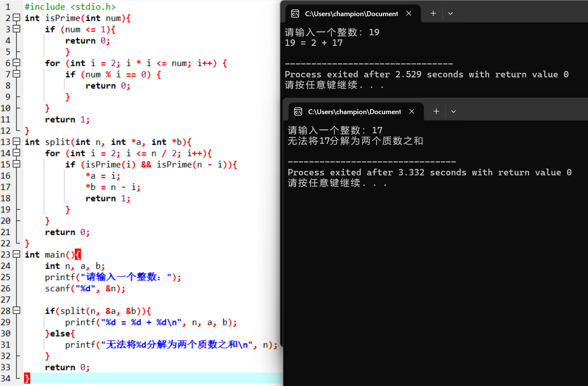Image resolution: width=588 pixels, height=386 pixels.
Task: Open a new tab in the bottom terminal
Action: [x=436, y=112]
